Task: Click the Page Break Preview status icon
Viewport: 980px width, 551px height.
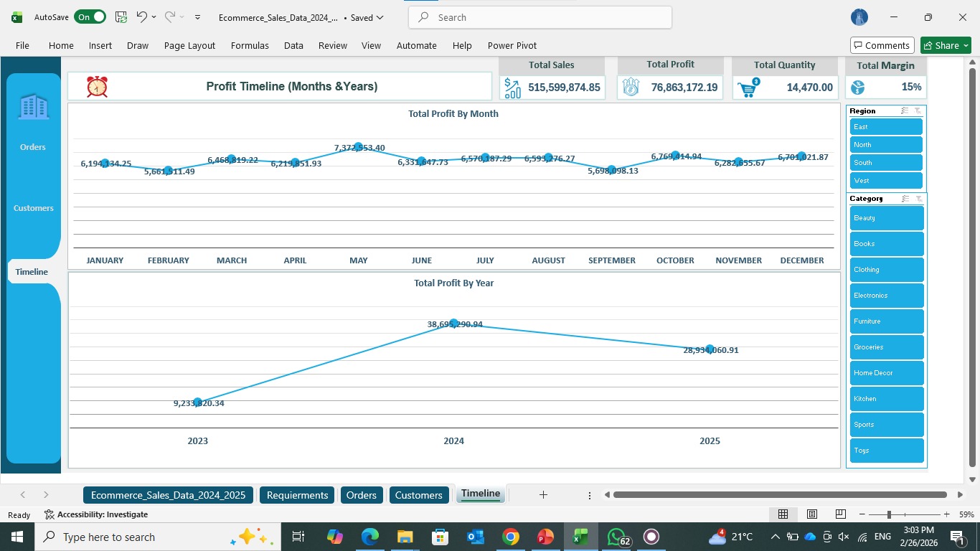Action: pyautogui.click(x=840, y=514)
